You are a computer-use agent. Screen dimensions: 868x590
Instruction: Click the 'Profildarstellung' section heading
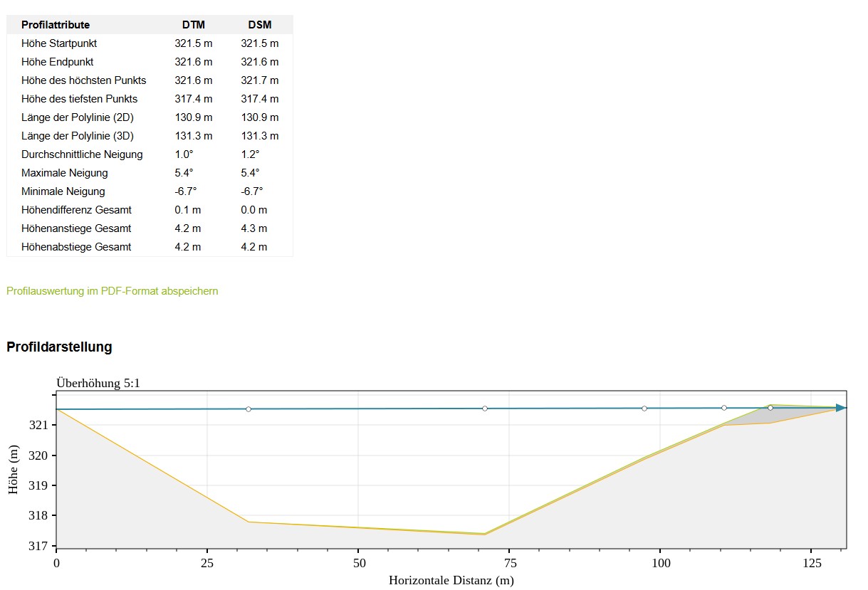[59, 347]
